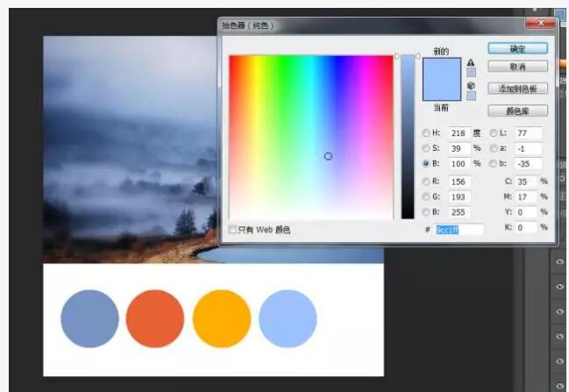Click the 添加到色板 button
569x392 pixels.
click(517, 89)
